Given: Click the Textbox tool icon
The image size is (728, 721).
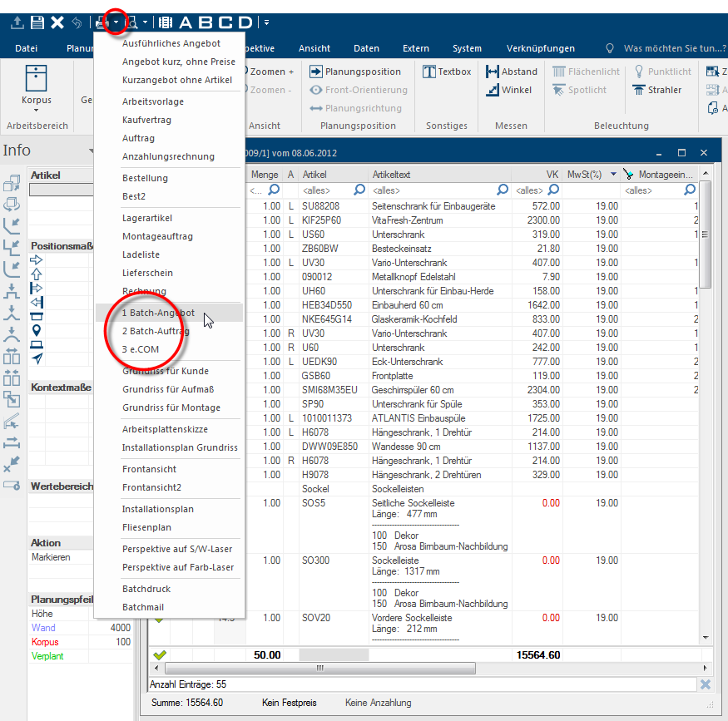Looking at the screenshot, I should [430, 72].
